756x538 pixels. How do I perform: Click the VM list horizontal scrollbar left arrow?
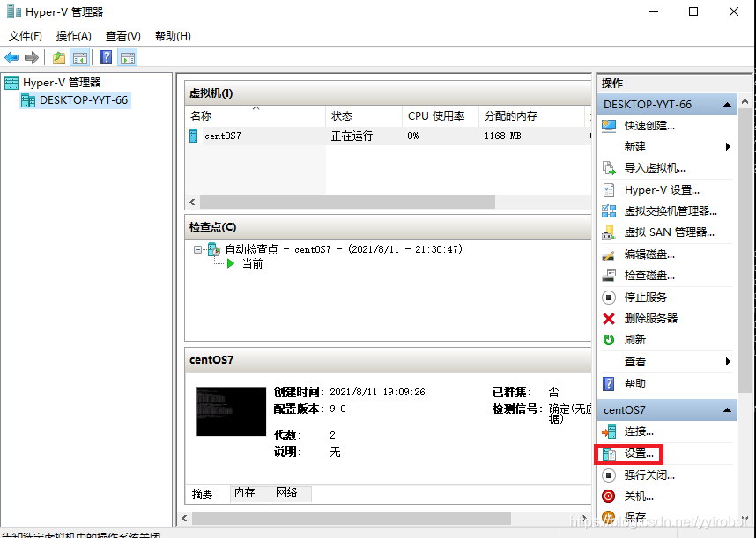pyautogui.click(x=192, y=202)
